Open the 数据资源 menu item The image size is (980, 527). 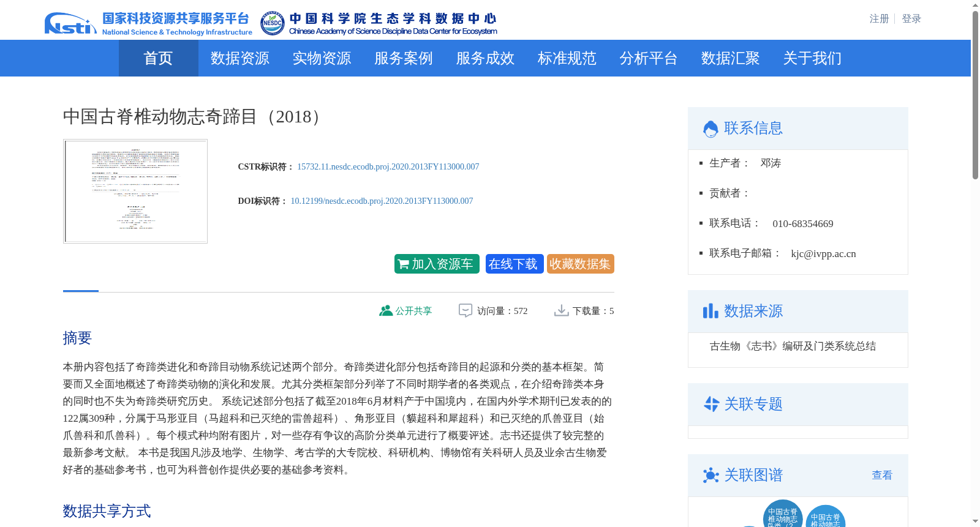tap(239, 58)
